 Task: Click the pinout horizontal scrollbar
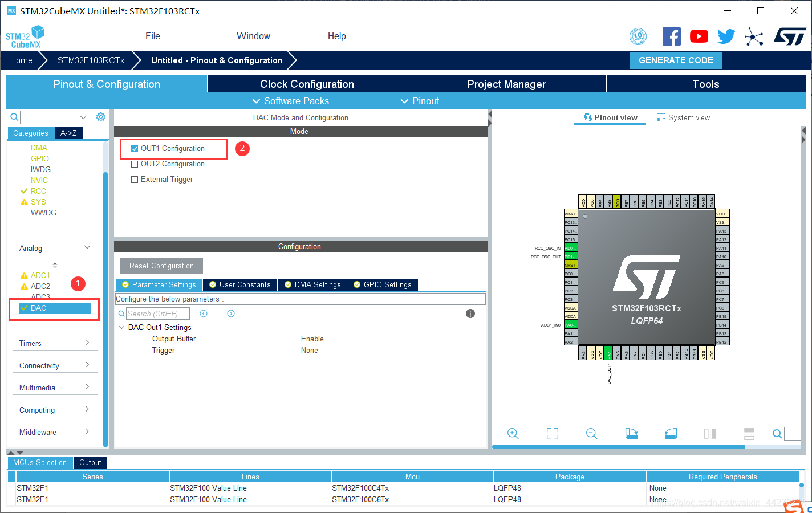click(x=618, y=447)
